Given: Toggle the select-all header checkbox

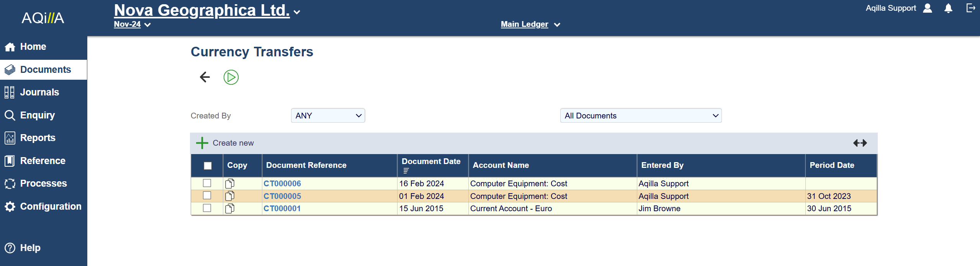Looking at the screenshot, I should pos(208,166).
